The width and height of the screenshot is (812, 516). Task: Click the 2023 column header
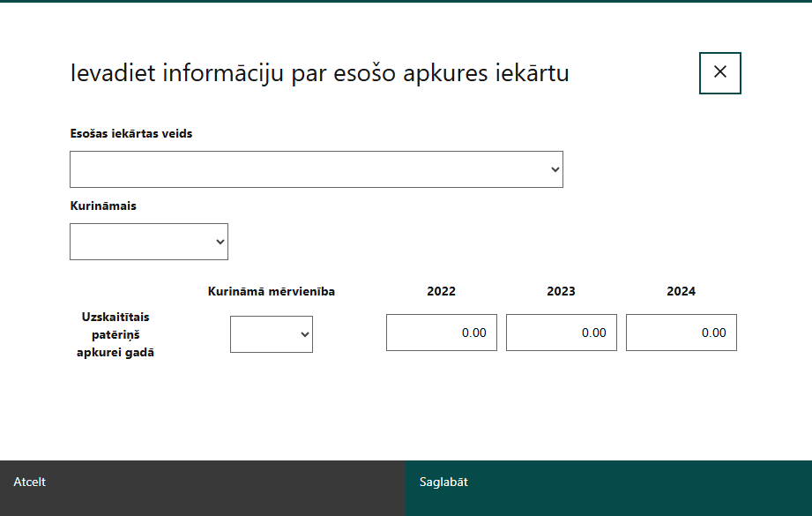click(561, 291)
